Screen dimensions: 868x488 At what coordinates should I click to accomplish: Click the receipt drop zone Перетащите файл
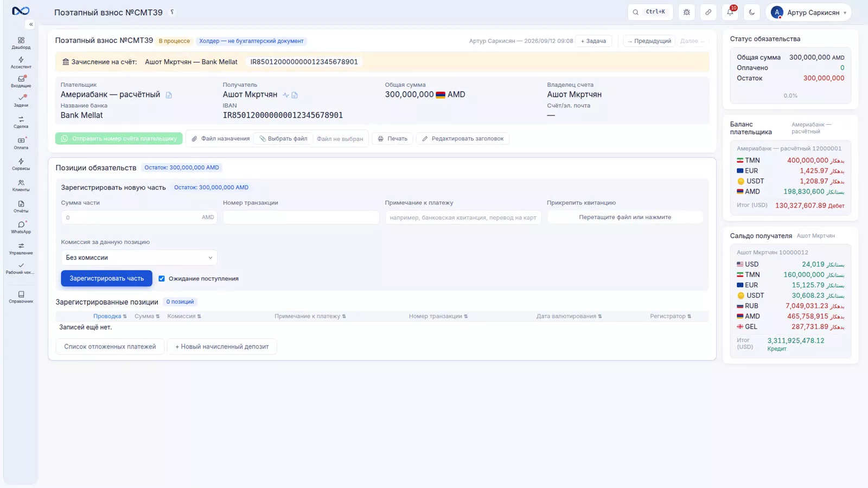(x=625, y=217)
